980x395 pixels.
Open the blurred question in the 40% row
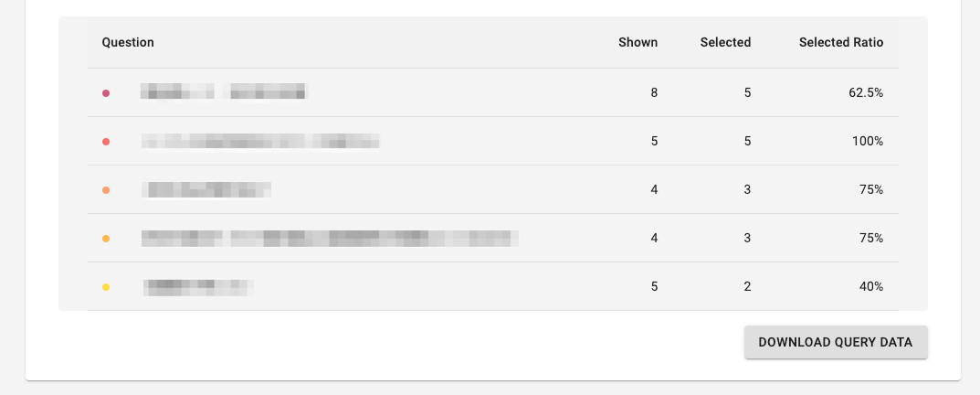198,287
